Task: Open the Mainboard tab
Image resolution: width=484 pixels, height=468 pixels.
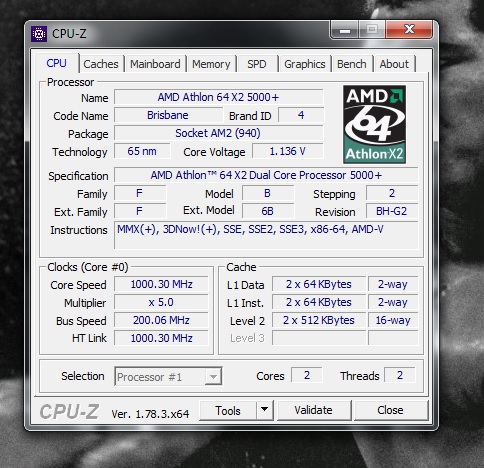Action: pyautogui.click(x=155, y=64)
